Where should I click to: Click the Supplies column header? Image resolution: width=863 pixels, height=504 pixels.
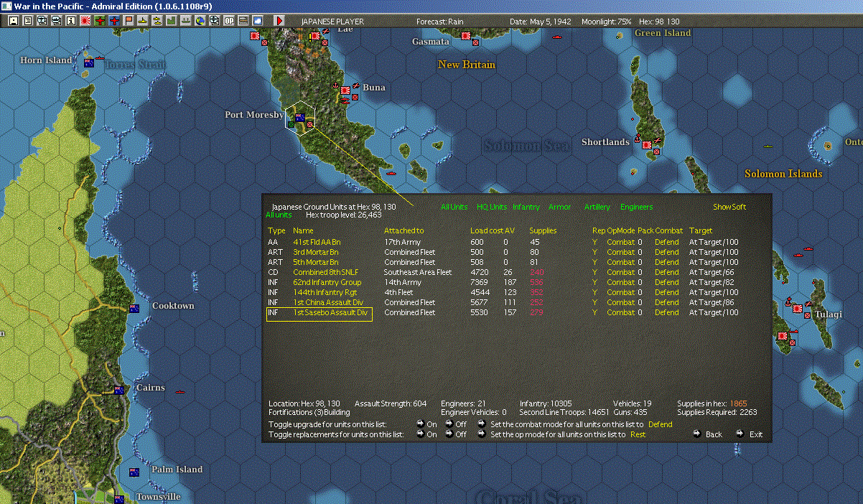[x=543, y=230]
